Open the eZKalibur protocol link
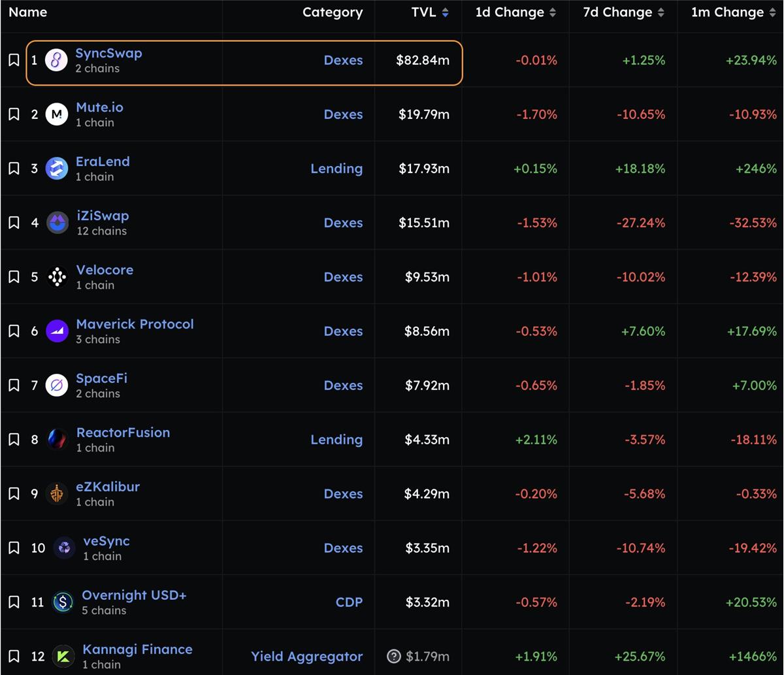The height and width of the screenshot is (675, 784). click(x=108, y=487)
